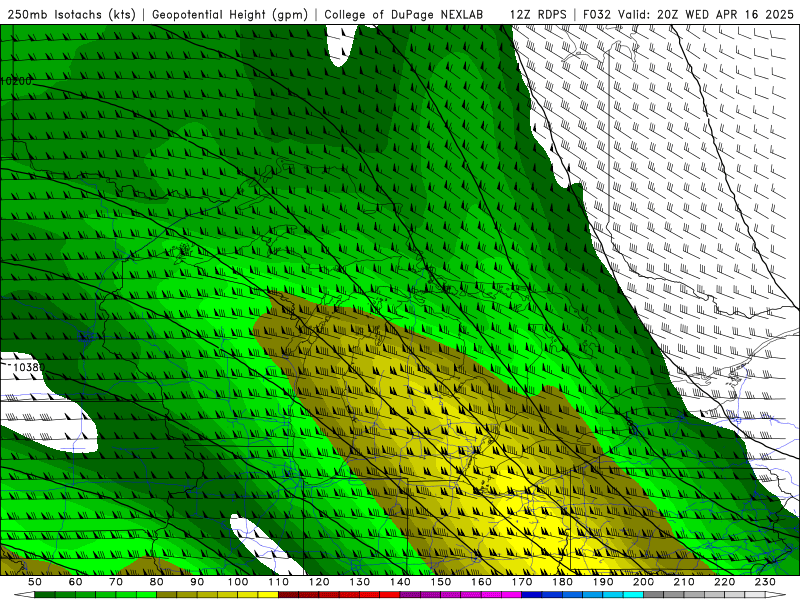Click the 230 knots legend label
This screenshot has height=600, width=800.
click(765, 582)
